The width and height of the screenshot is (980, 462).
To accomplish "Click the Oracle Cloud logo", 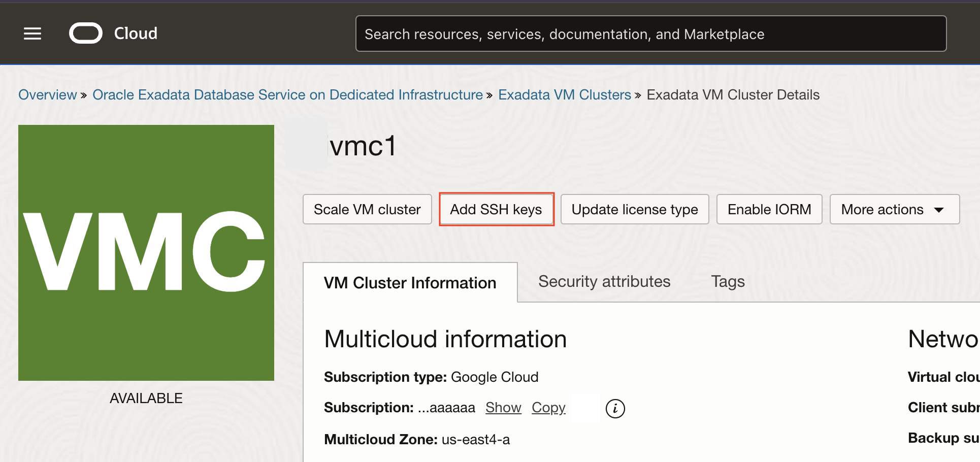I will pyautogui.click(x=86, y=34).
